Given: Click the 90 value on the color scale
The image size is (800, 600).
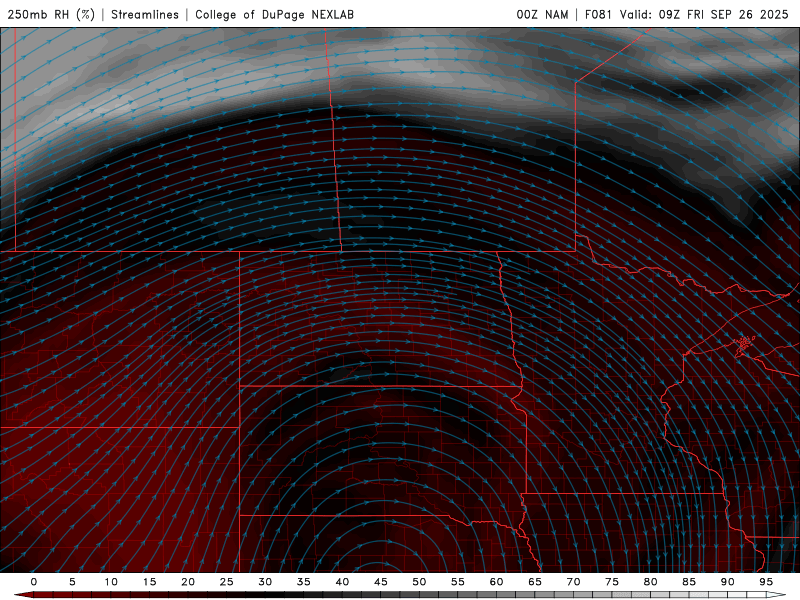Looking at the screenshot, I should tap(727, 582).
